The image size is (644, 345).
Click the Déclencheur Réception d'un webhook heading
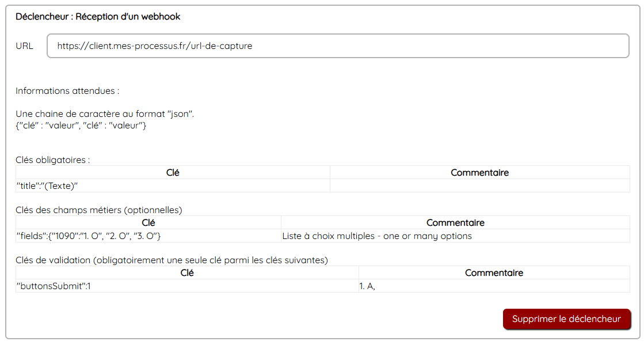pos(98,17)
